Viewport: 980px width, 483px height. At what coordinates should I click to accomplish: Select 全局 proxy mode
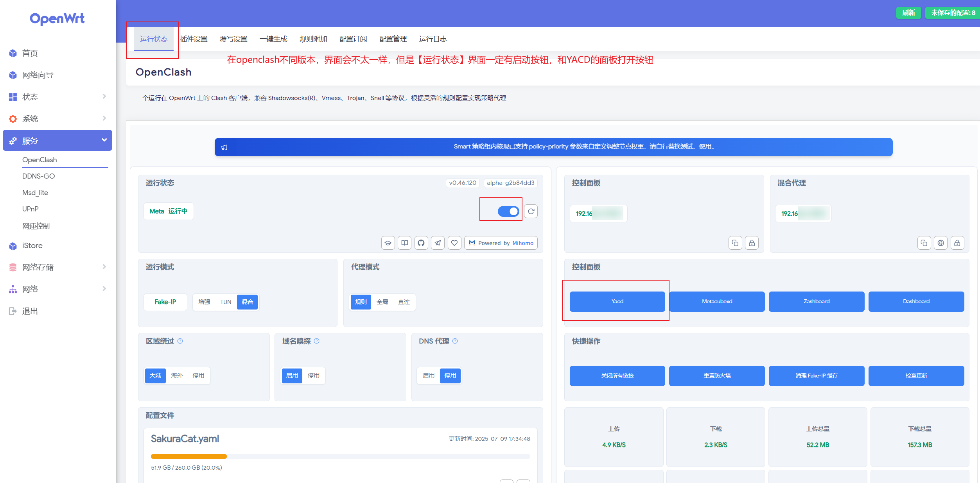coord(382,302)
